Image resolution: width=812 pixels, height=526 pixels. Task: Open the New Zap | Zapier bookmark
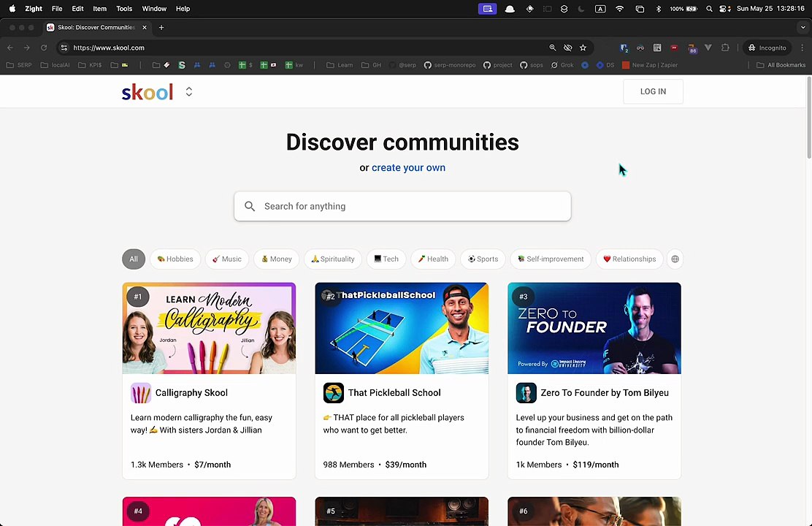650,65
